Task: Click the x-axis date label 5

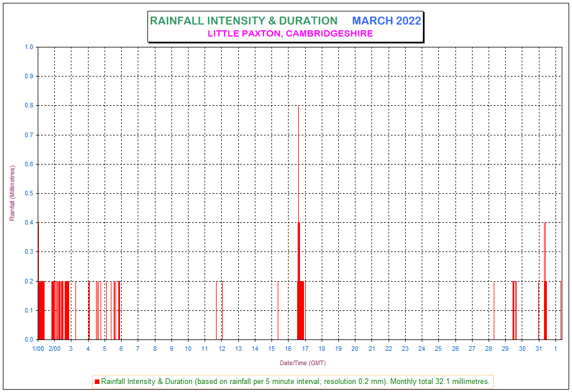Action: tap(105, 349)
